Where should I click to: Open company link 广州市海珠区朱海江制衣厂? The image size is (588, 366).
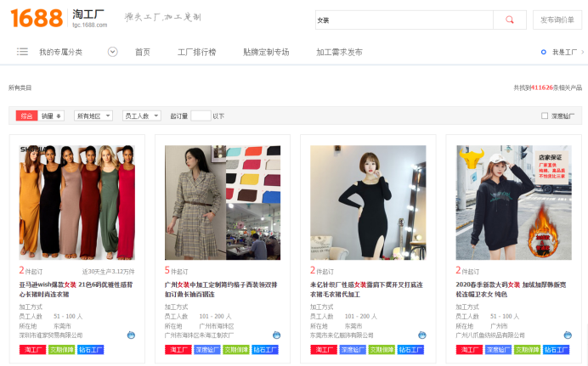tap(199, 335)
